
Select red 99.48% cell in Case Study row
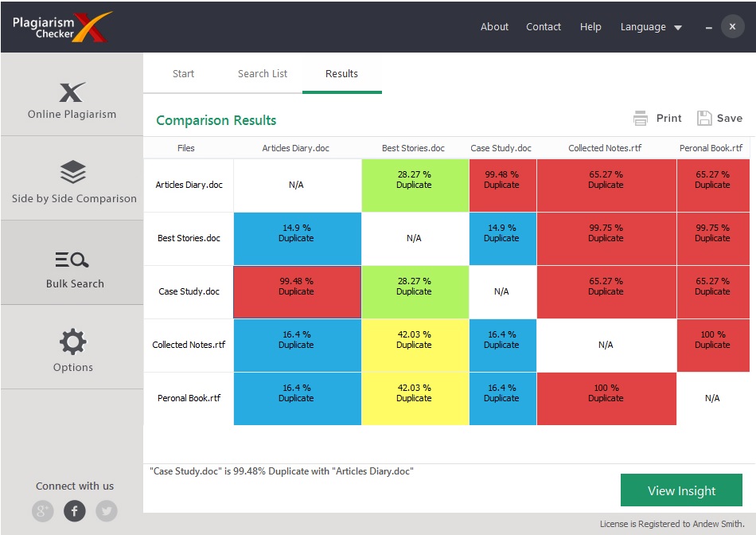pos(296,291)
